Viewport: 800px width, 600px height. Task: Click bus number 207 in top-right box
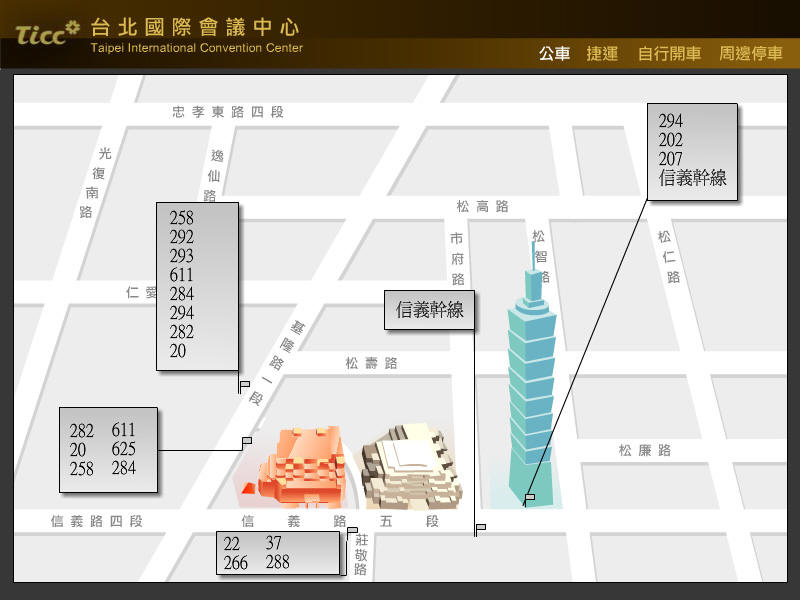[x=670, y=159]
